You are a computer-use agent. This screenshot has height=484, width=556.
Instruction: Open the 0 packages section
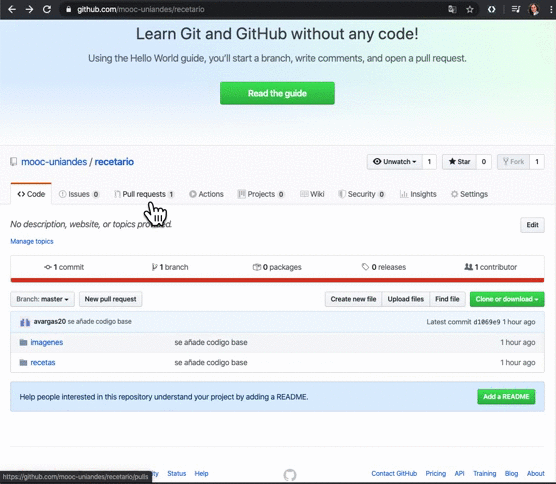coord(277,267)
